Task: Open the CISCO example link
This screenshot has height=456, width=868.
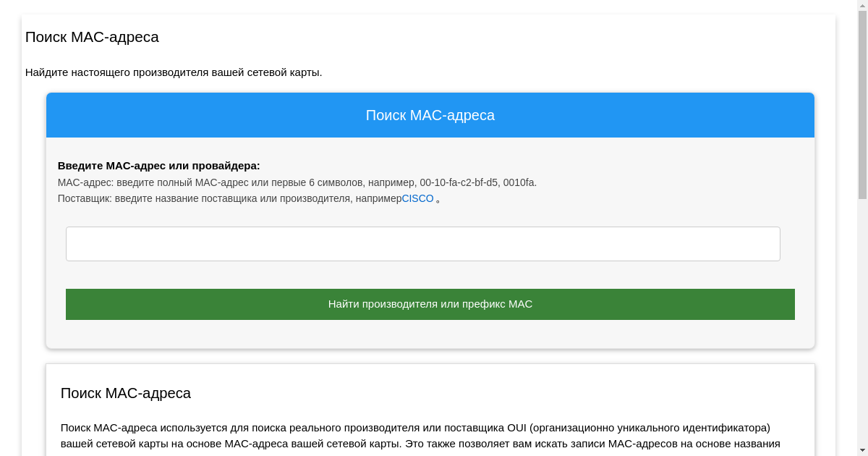Action: coord(417,199)
